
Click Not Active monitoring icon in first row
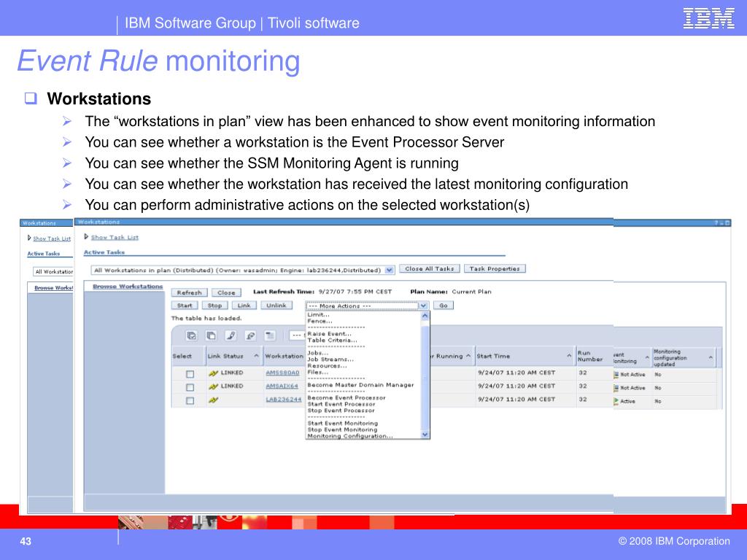tap(616, 375)
